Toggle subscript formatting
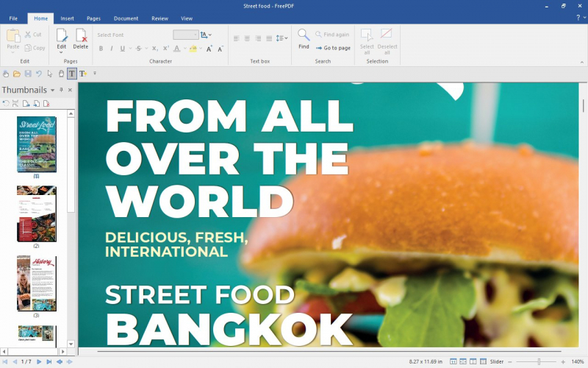The image size is (588, 368). [x=154, y=49]
